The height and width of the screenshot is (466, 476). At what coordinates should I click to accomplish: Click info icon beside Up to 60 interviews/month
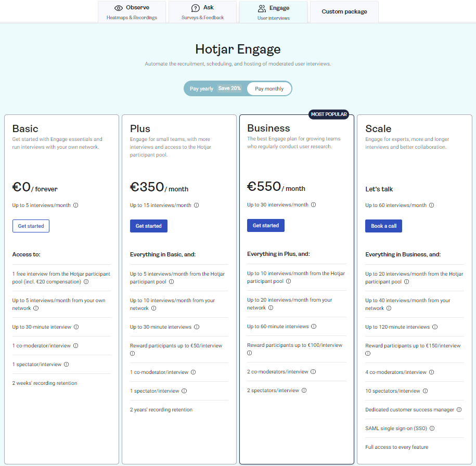point(432,205)
